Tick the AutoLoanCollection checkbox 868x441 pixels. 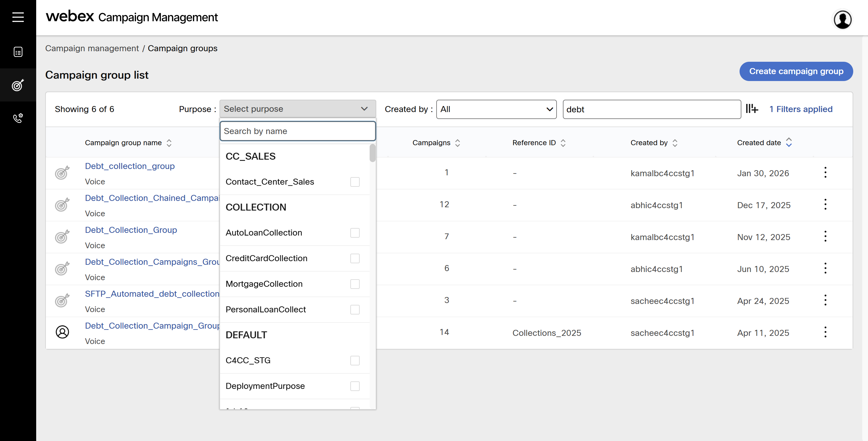tap(355, 233)
